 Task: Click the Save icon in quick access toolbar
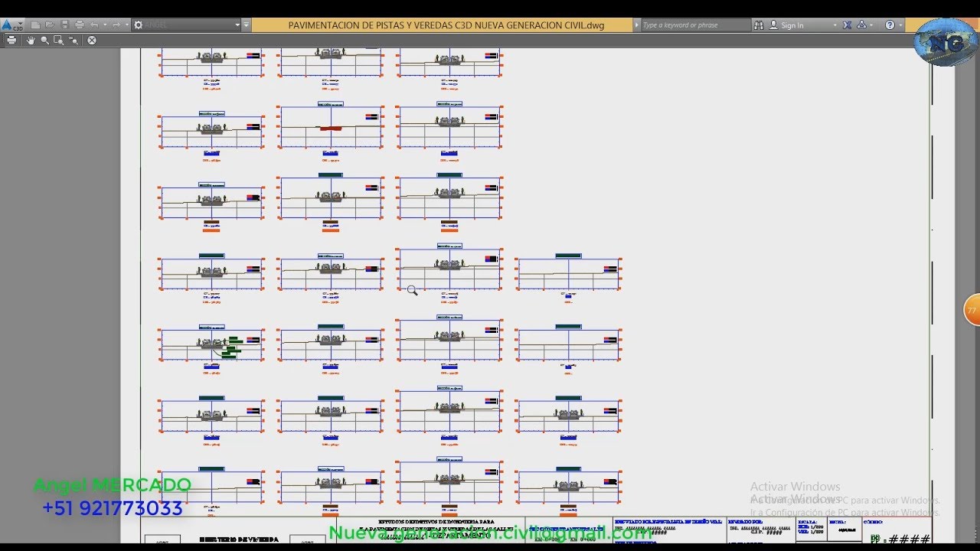pos(65,25)
